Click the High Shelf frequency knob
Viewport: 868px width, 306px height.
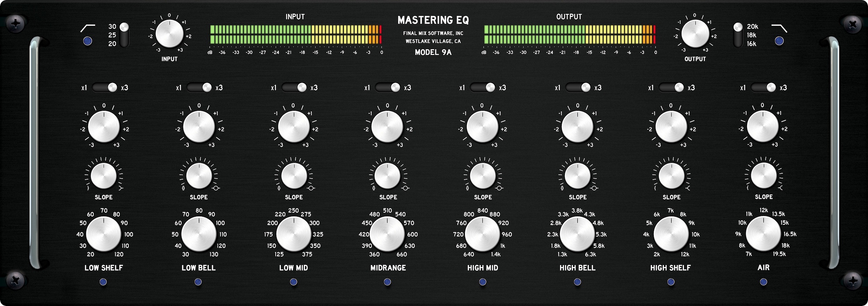(x=671, y=234)
